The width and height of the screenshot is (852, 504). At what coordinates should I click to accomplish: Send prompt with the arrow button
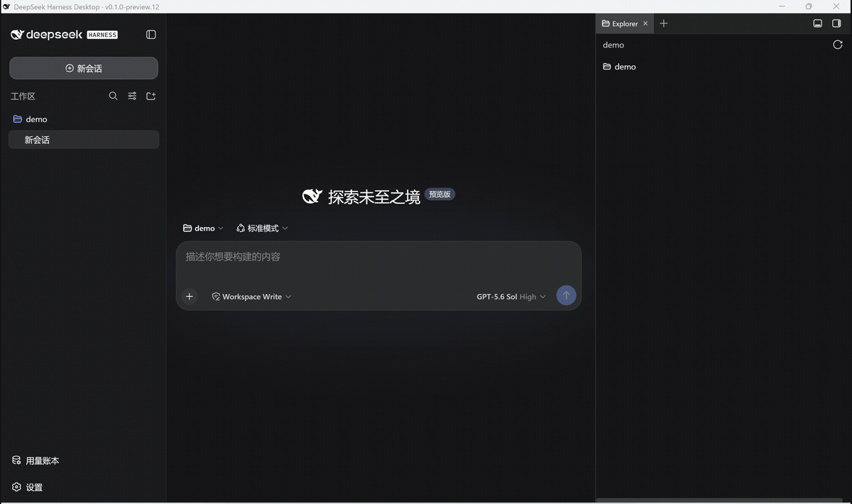pos(566,295)
